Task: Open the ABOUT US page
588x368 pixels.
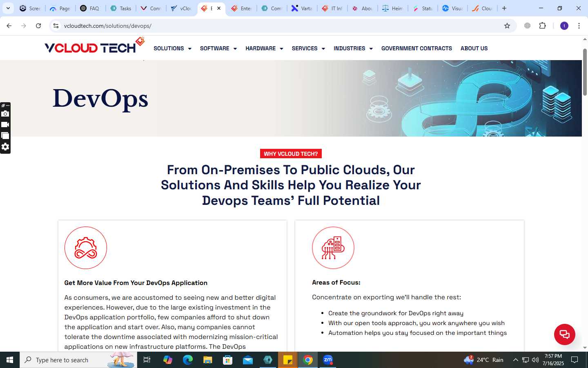Action: click(474, 48)
